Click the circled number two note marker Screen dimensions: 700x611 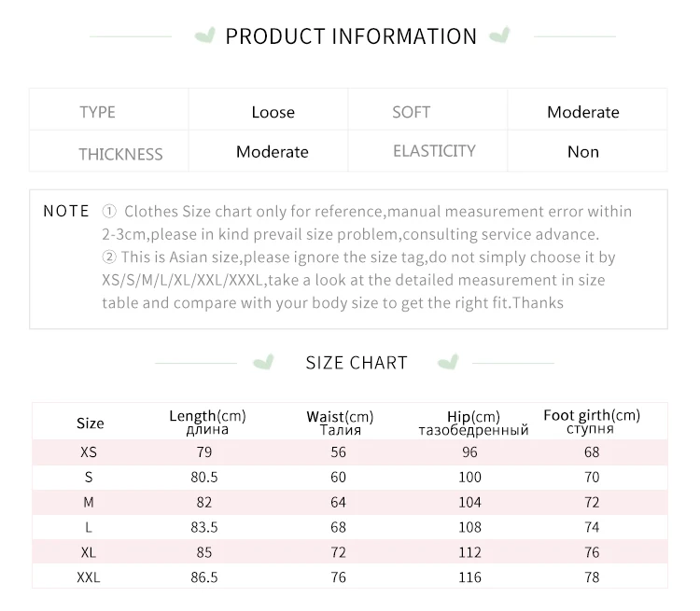click(109, 257)
